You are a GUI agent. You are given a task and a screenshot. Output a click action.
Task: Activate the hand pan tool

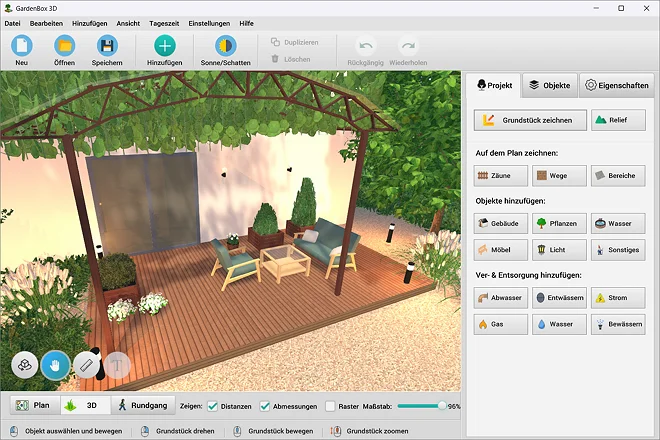55,365
